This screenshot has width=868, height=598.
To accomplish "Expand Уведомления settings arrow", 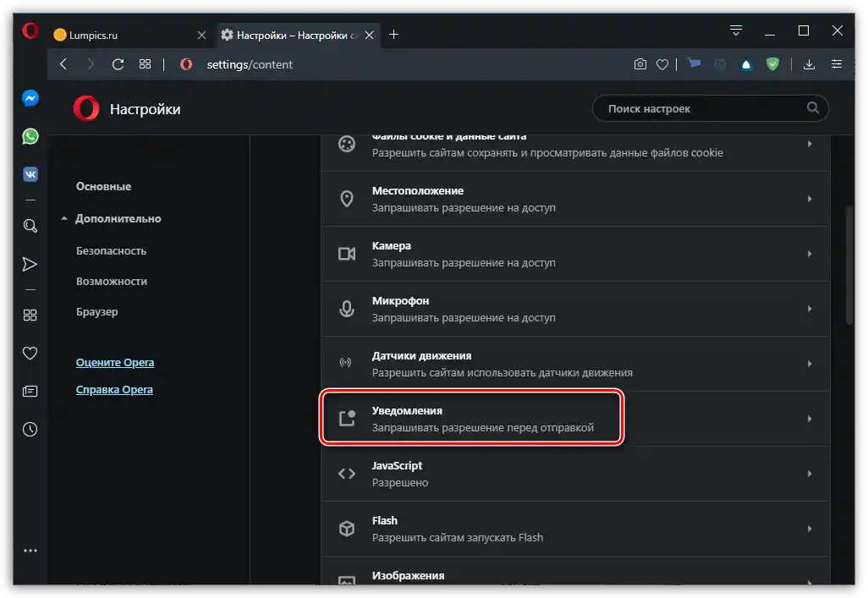I will tap(810, 419).
